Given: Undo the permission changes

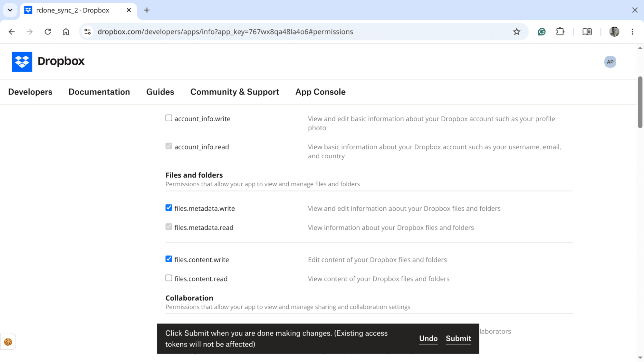Looking at the screenshot, I should point(428,339).
